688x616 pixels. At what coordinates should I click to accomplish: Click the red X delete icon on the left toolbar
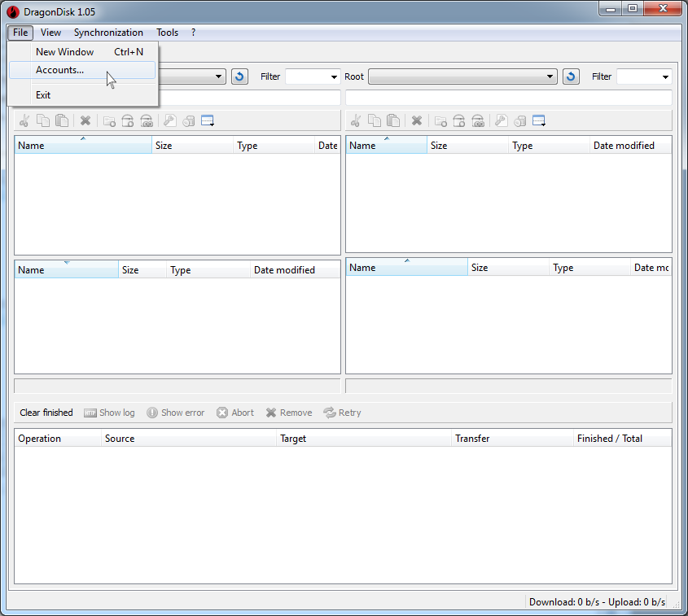point(85,120)
